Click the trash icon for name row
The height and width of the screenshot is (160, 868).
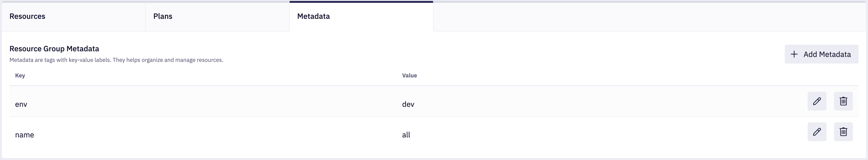point(843,132)
